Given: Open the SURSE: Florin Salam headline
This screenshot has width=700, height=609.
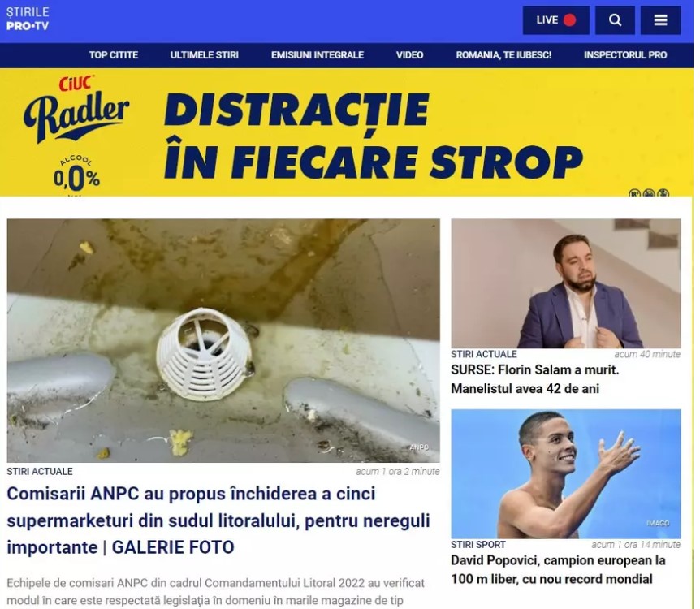Looking at the screenshot, I should pyautogui.click(x=535, y=379).
